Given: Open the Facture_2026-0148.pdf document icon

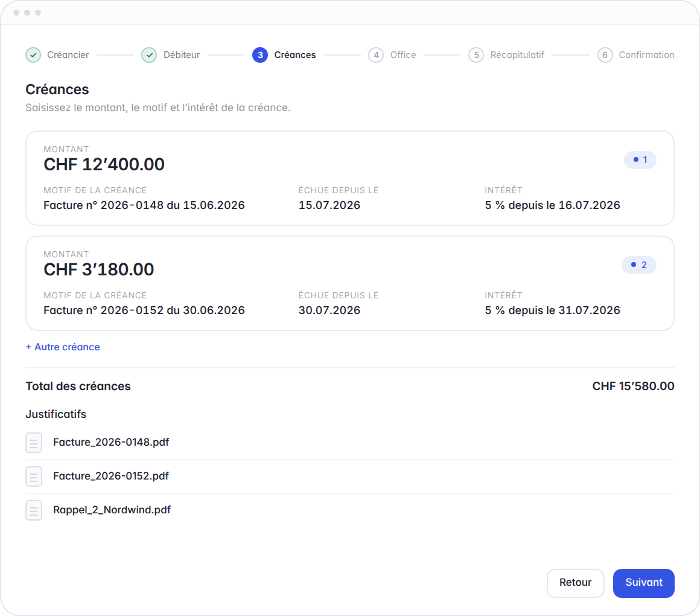Looking at the screenshot, I should (x=34, y=443).
